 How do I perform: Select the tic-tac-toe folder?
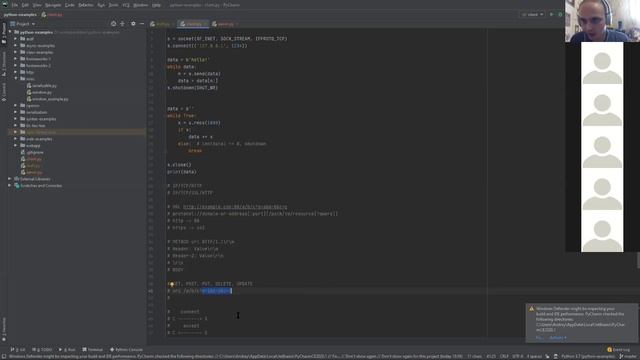tap(36, 126)
